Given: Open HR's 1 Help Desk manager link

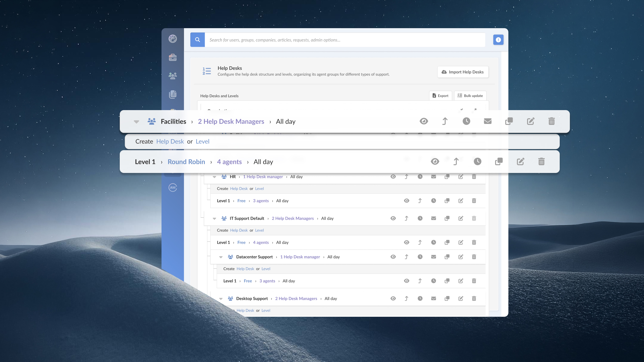Looking at the screenshot, I should pyautogui.click(x=263, y=177).
